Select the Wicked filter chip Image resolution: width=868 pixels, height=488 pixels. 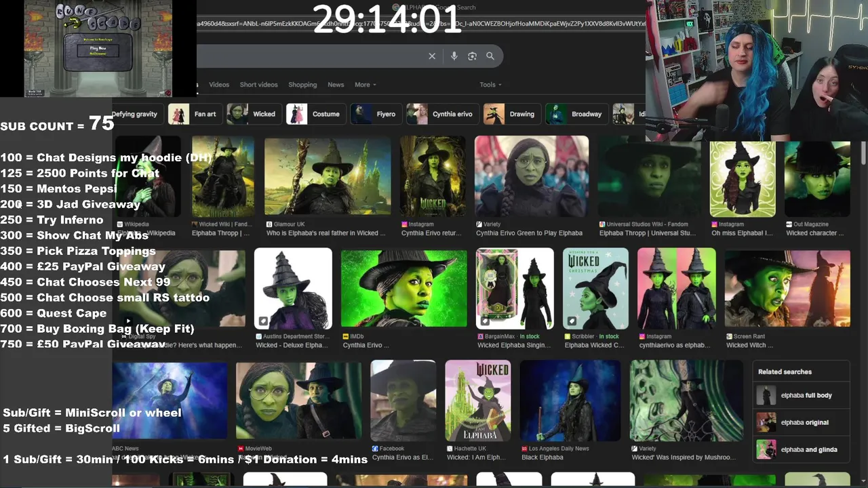point(254,114)
